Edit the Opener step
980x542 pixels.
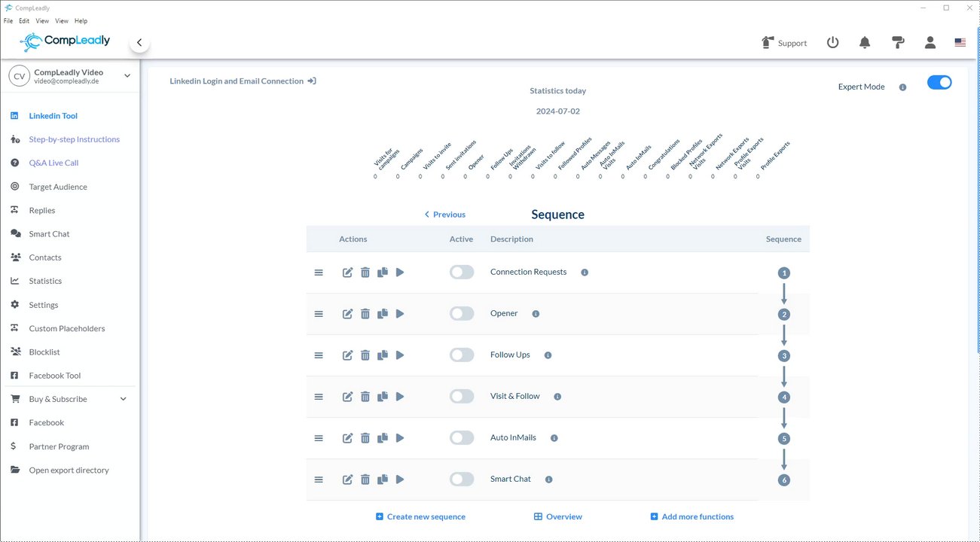347,314
